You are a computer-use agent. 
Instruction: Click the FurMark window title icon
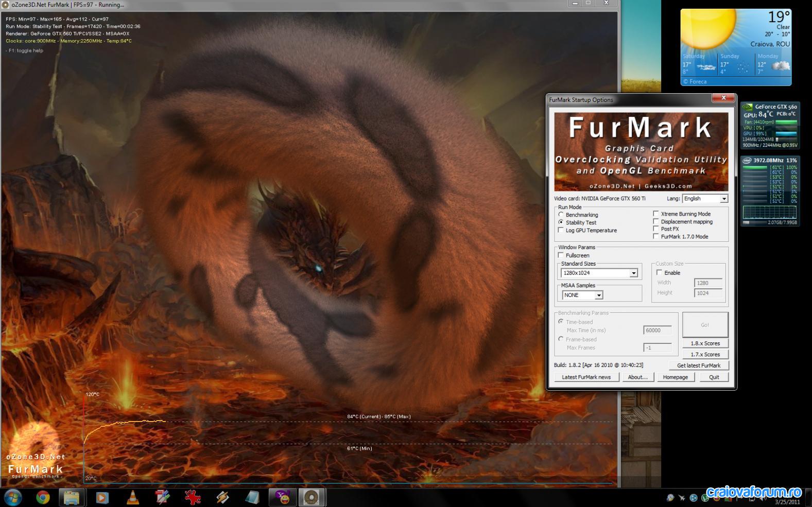pyautogui.click(x=5, y=5)
